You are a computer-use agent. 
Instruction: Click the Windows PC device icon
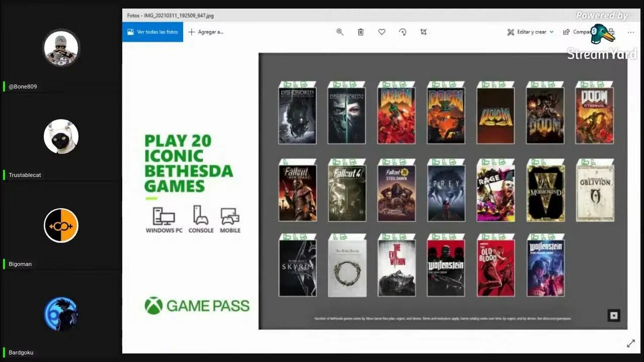tap(164, 217)
